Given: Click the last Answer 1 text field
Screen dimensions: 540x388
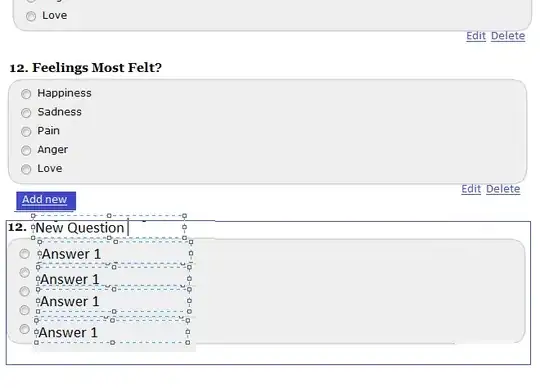Looking at the screenshot, I should pos(112,332).
